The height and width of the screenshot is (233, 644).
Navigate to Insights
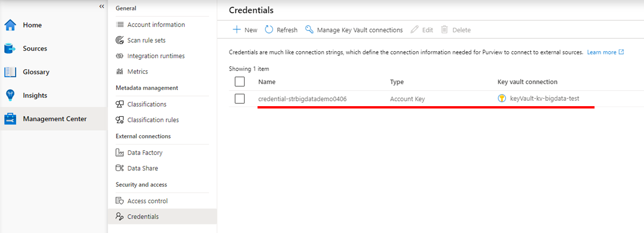tap(35, 95)
